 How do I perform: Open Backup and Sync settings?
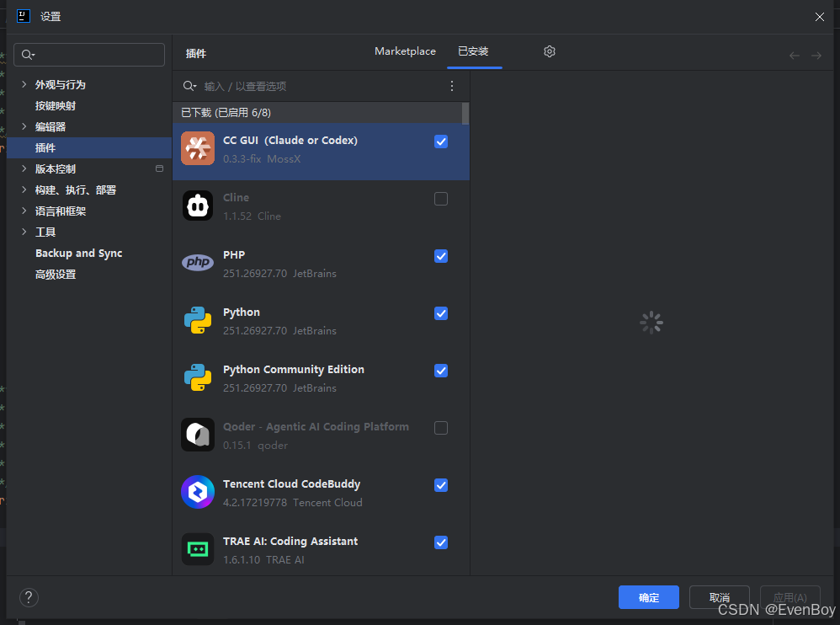coord(79,253)
